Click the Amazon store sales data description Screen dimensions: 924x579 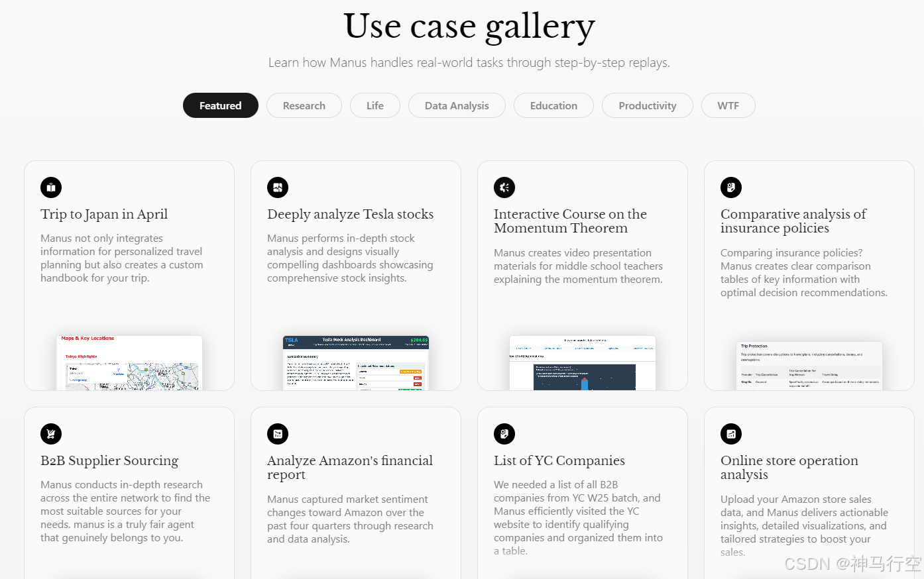[805, 526]
